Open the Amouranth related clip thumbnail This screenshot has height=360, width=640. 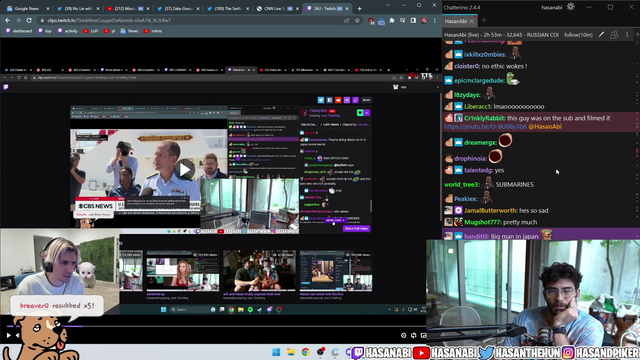pos(182,271)
